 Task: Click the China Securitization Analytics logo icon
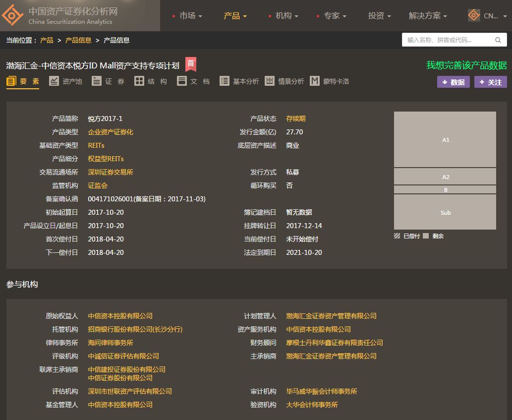pyautogui.click(x=12, y=15)
